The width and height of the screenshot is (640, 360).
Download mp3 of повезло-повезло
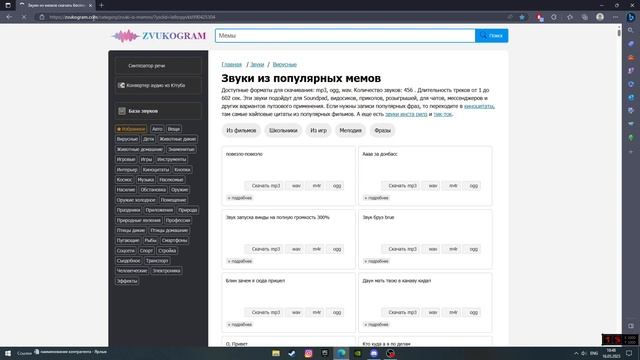coord(264,186)
